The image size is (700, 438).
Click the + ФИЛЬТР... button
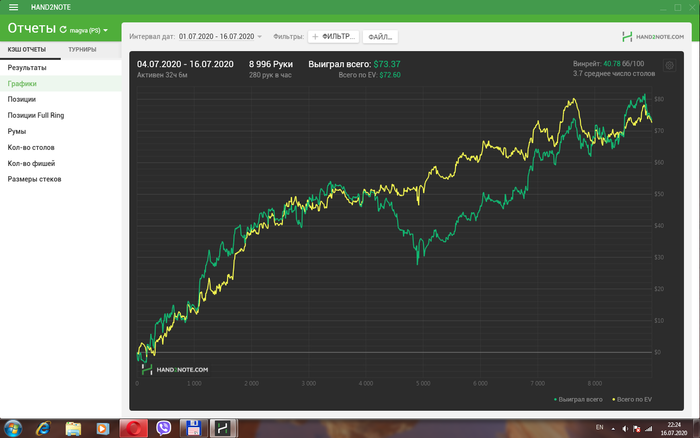[x=333, y=37]
